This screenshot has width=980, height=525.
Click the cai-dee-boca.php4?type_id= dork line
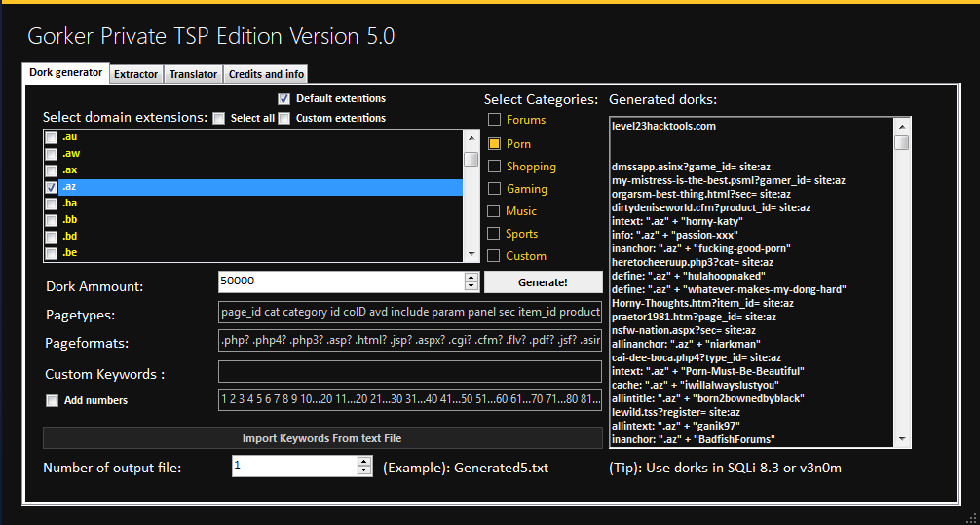pyautogui.click(x=697, y=358)
